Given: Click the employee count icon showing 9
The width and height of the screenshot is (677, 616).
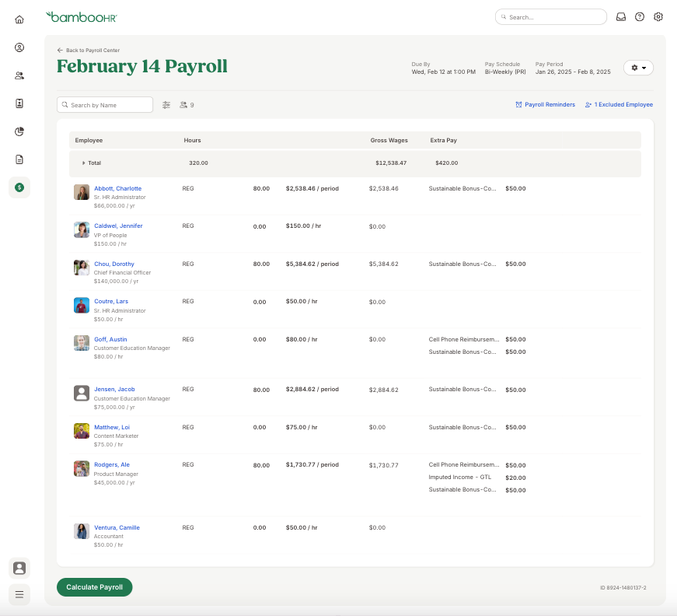Looking at the screenshot, I should (x=183, y=104).
